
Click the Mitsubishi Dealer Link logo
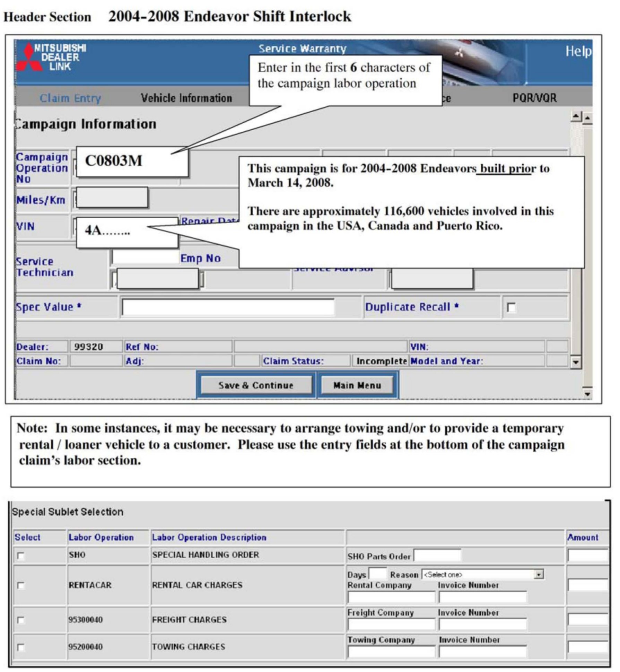[x=52, y=58]
